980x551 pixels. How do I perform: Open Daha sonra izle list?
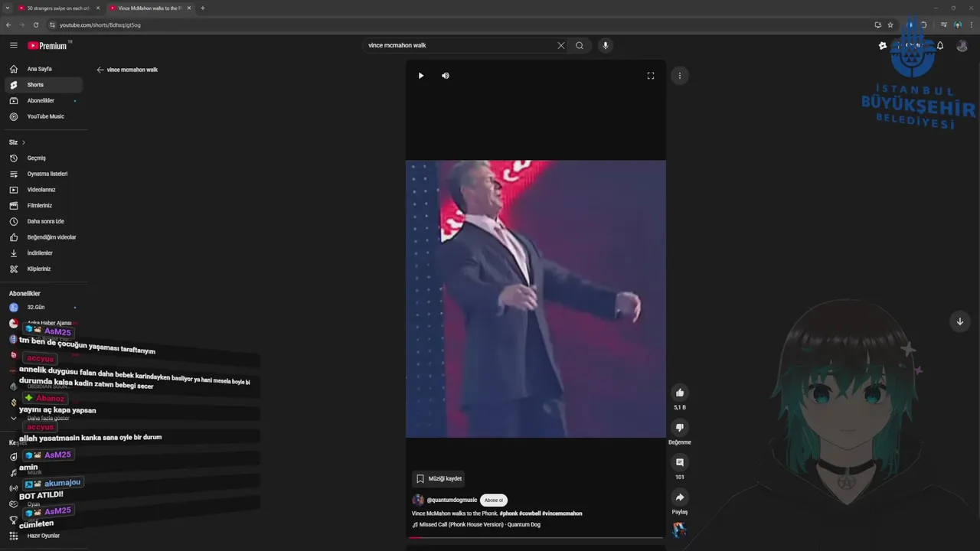[44, 221]
